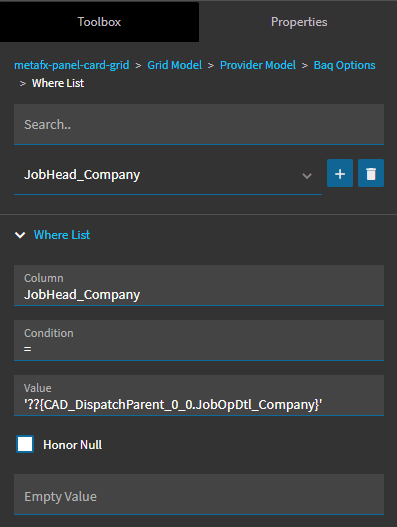The height and width of the screenshot is (527, 397).
Task: Focus the Search input field
Action: 199,124
